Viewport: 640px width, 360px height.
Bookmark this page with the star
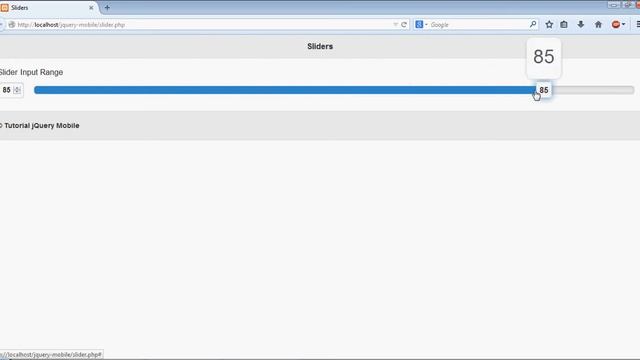click(x=549, y=24)
